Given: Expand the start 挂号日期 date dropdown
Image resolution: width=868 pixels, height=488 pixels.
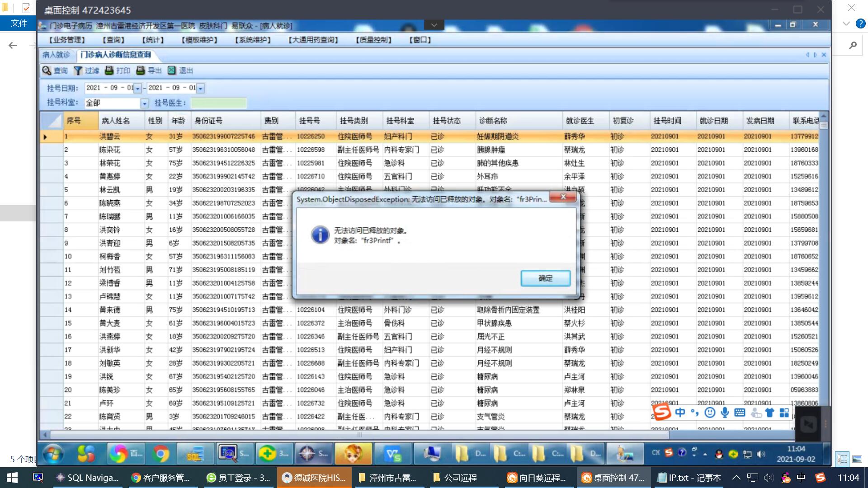Looking at the screenshot, I should [x=138, y=89].
